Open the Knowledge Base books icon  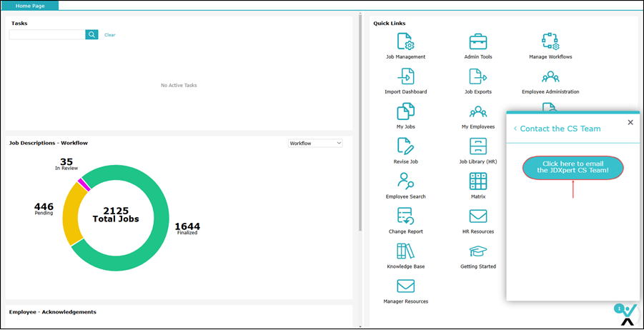(x=405, y=251)
